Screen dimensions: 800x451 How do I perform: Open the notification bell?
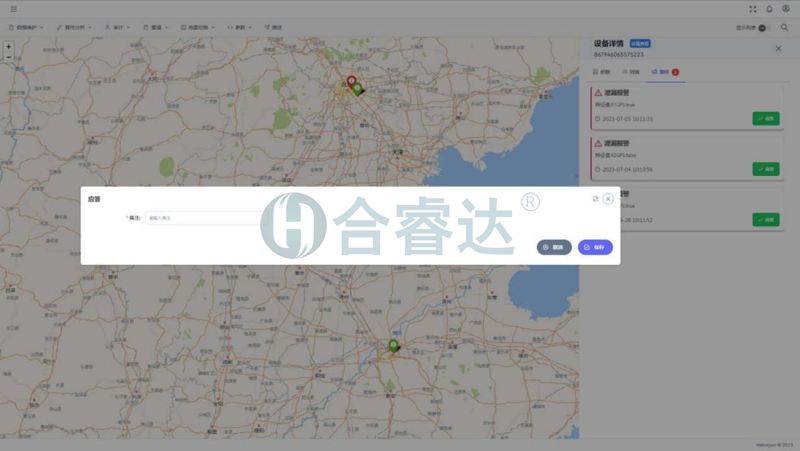769,9
